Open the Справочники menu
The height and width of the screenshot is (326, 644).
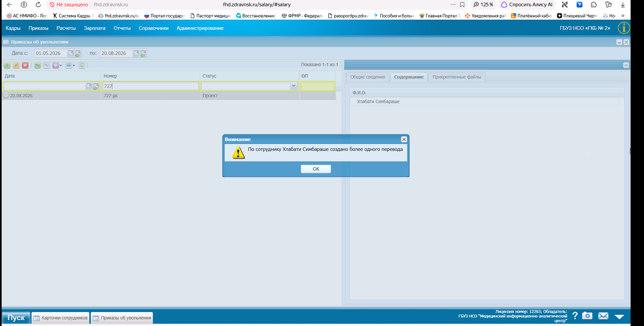[x=154, y=28]
